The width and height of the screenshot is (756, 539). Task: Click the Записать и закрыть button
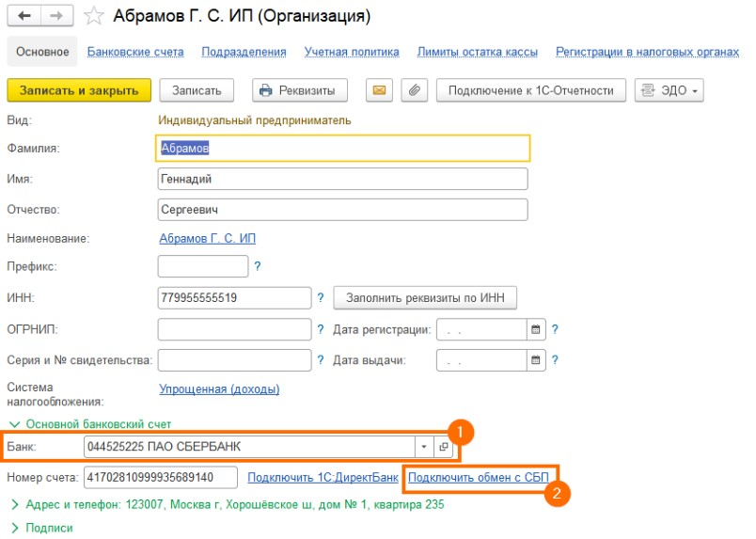[x=79, y=90]
